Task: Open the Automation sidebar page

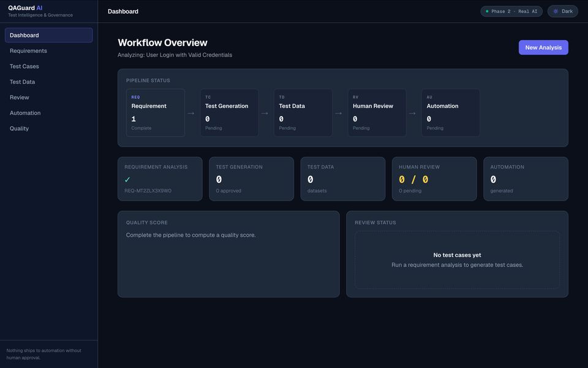Action: pyautogui.click(x=49, y=113)
